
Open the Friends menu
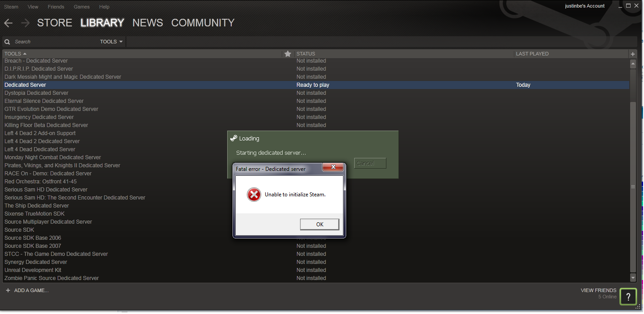(x=56, y=7)
